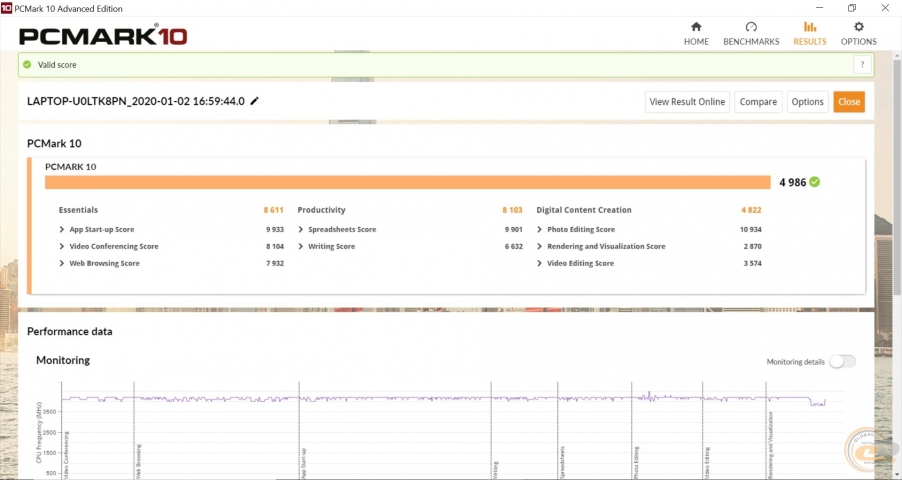
Task: Click the green Valid score check icon
Action: [27, 64]
